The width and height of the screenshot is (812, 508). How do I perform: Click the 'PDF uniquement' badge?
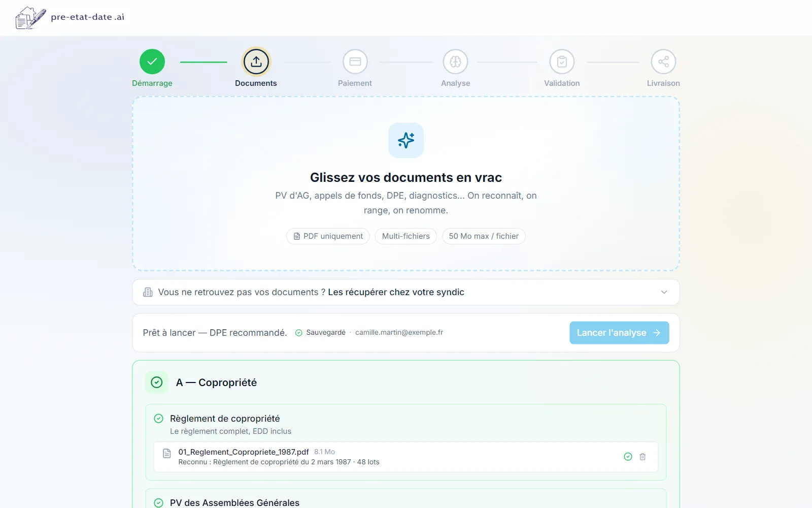pyautogui.click(x=328, y=236)
